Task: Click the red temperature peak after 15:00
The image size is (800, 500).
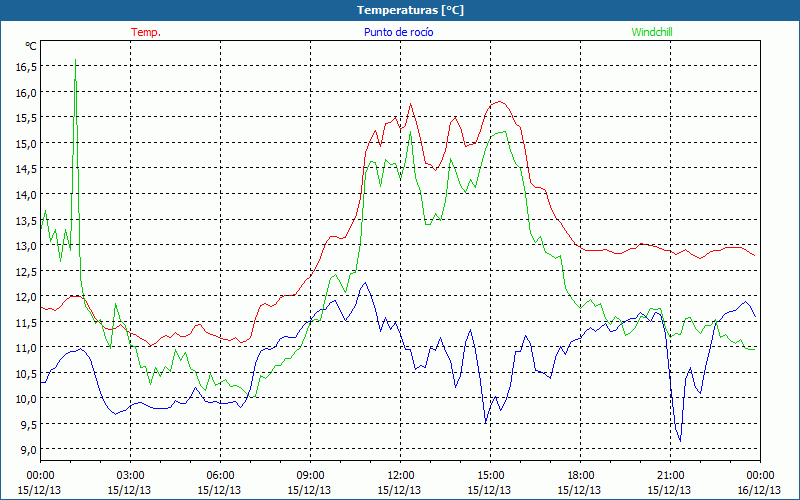Action: (499, 102)
